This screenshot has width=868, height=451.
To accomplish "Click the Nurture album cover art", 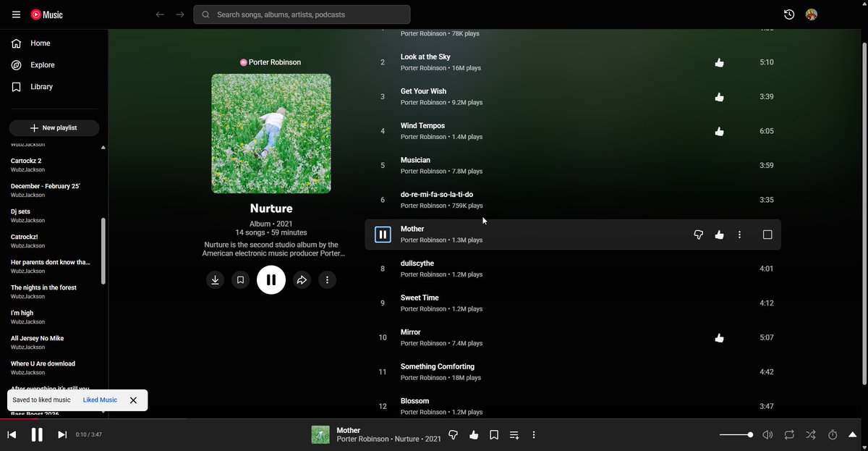I will pos(271,133).
